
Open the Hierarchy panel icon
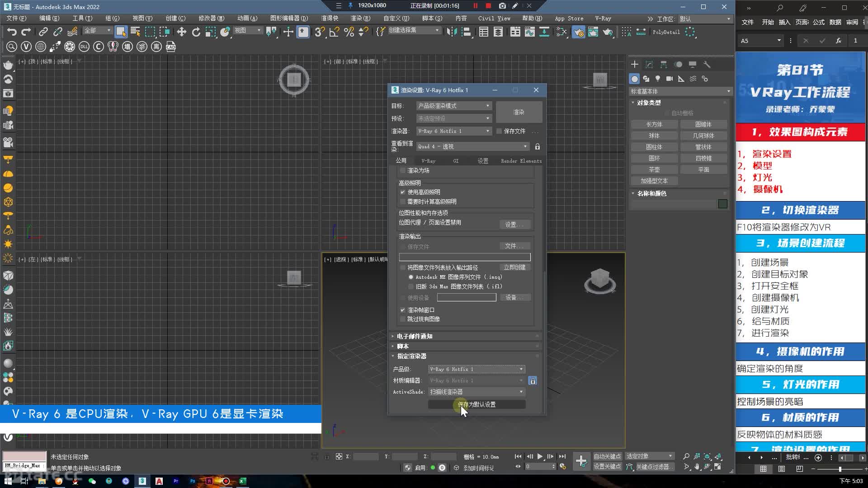(664, 64)
